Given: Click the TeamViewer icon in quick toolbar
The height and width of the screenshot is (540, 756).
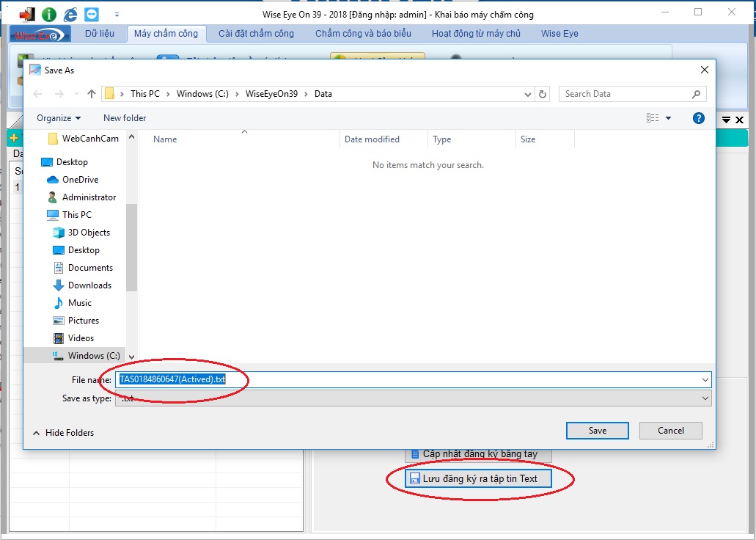Looking at the screenshot, I should click(92, 14).
